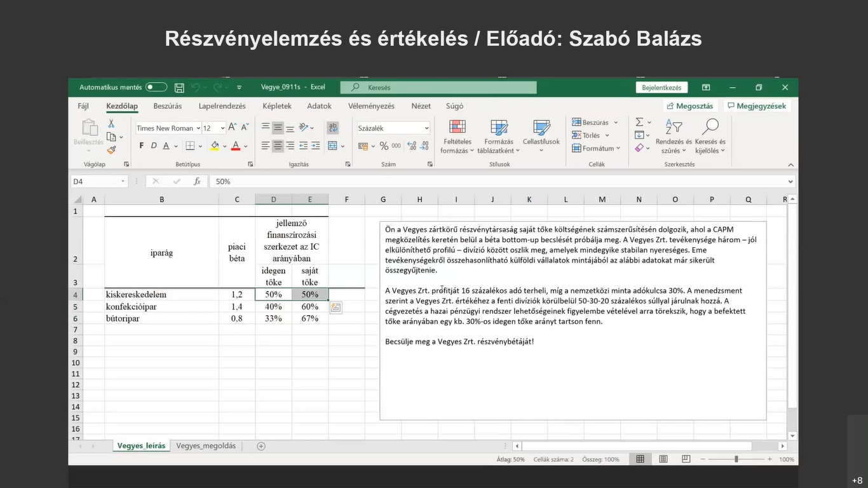
Task: Toggle wrap text button
Action: pyautogui.click(x=332, y=128)
